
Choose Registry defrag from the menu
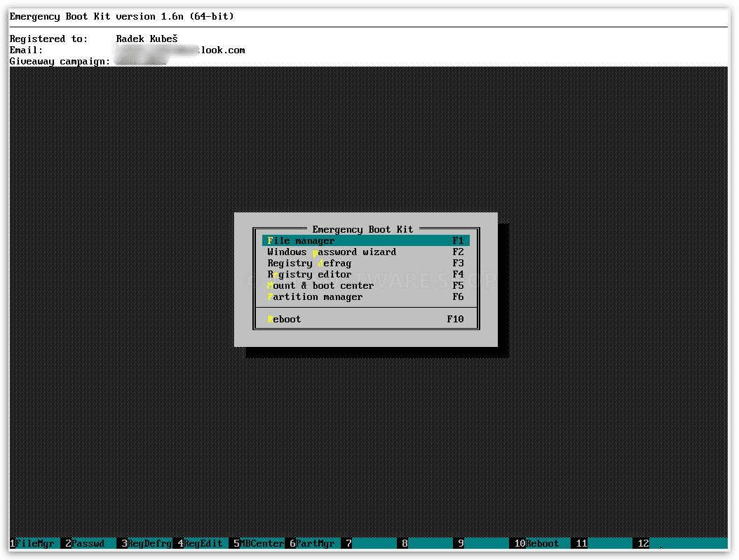tap(366, 264)
